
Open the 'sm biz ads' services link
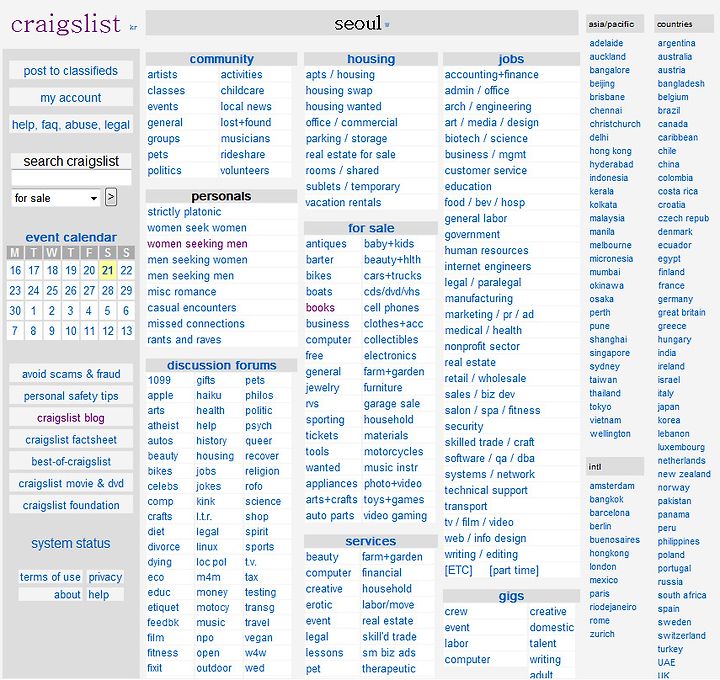[x=388, y=653]
